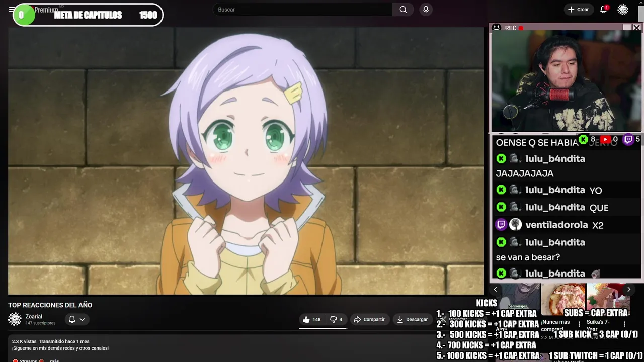Click lulu_b4ndita username beside 'QUE'
The height and width of the screenshot is (362, 644).
555,207
